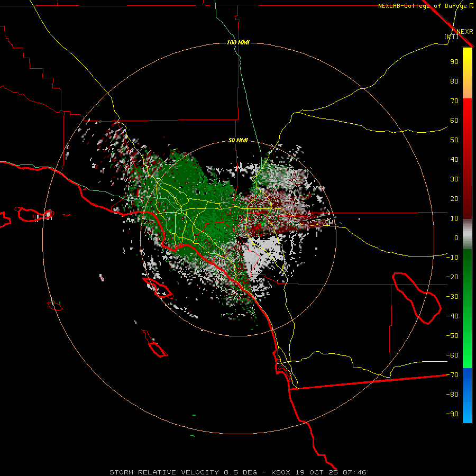The width and height of the screenshot is (476, 476).
Task: Select the 60 value on velocity scale
Action: coord(454,121)
